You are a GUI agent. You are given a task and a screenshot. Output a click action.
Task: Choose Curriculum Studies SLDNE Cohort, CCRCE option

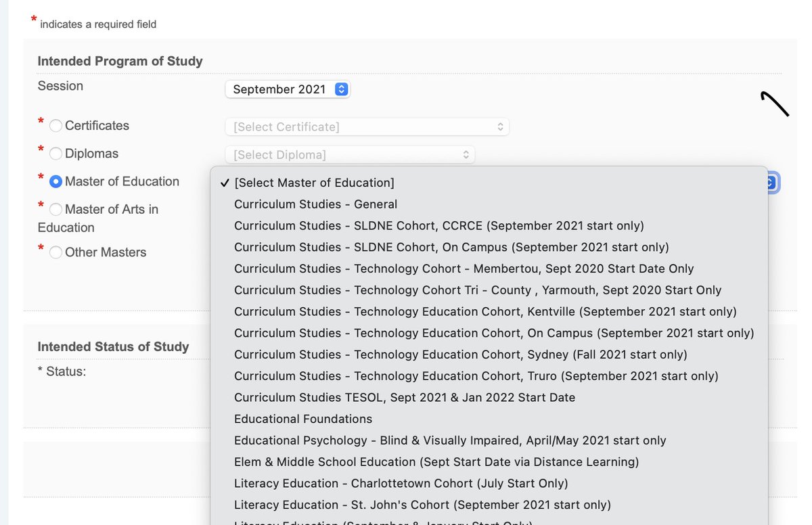[489, 226]
